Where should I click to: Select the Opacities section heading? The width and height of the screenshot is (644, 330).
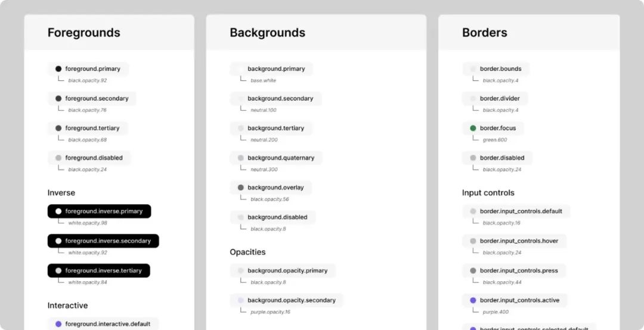[x=247, y=252]
